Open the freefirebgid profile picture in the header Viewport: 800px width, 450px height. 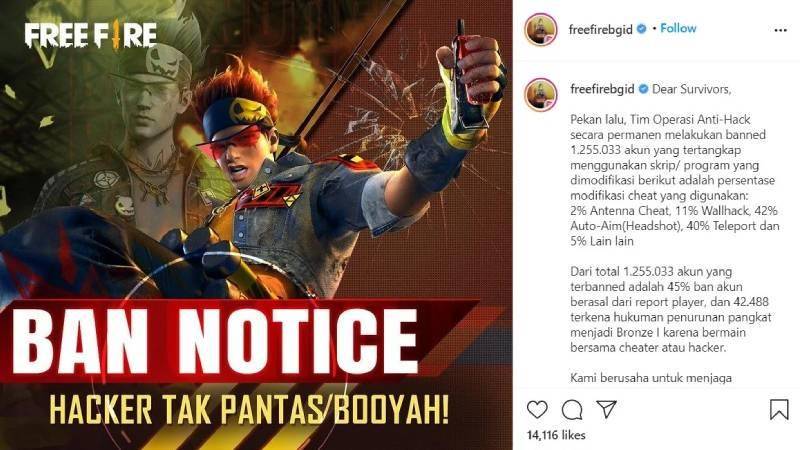coord(541,30)
